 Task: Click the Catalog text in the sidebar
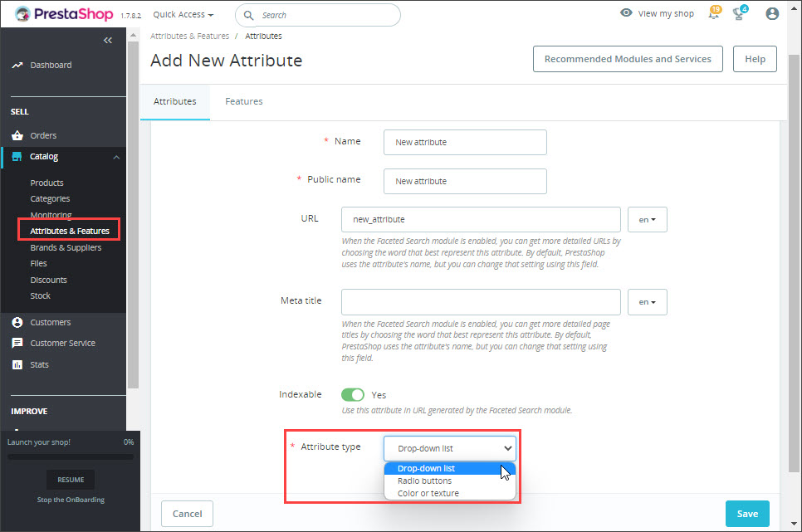(x=43, y=157)
